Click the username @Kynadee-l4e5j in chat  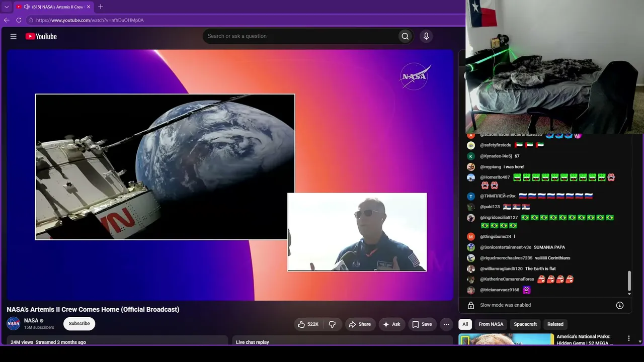(x=496, y=156)
